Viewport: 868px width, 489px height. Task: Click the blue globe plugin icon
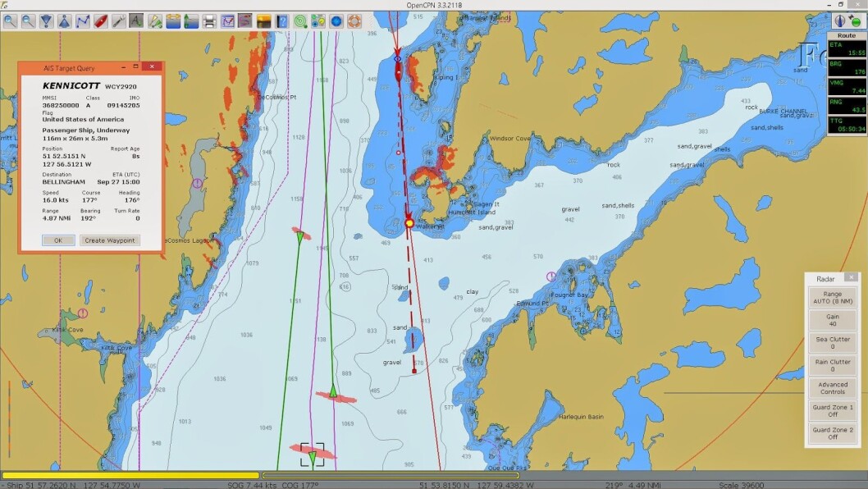pyautogui.click(x=336, y=21)
